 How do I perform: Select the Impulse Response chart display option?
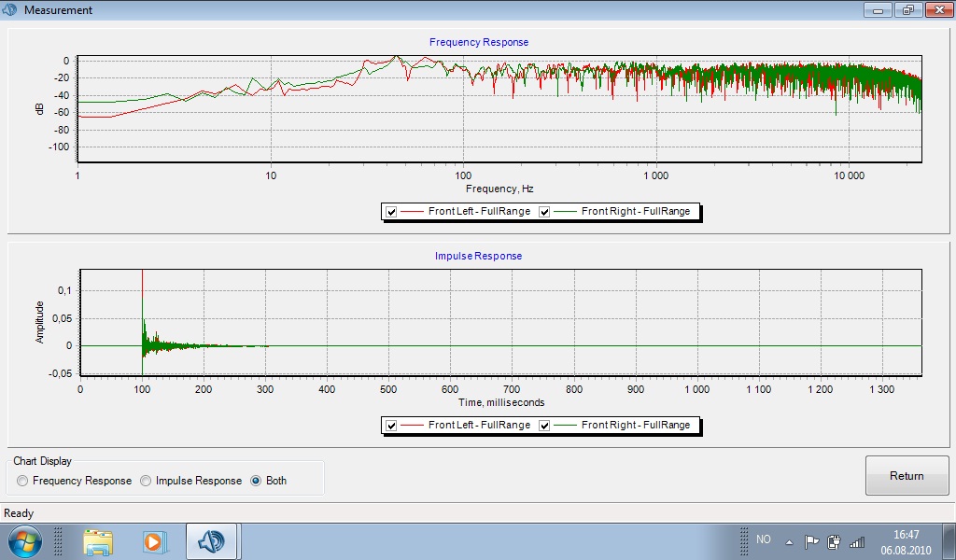(x=146, y=481)
